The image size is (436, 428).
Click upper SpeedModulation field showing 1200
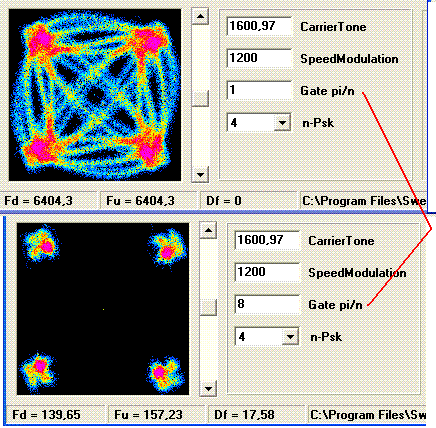[x=259, y=58]
